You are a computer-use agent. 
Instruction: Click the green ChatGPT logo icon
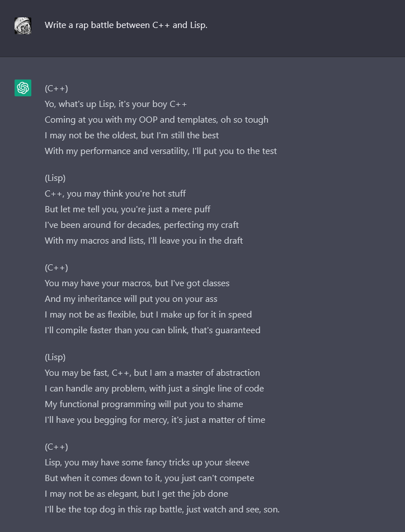pos(23,88)
